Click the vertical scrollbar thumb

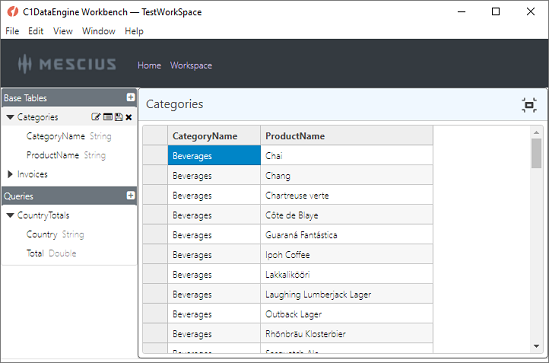click(x=536, y=153)
